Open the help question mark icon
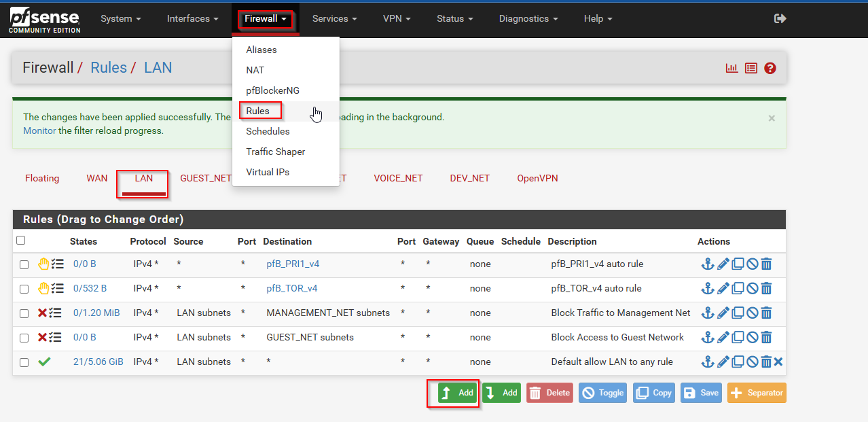The image size is (868, 422). pos(770,68)
